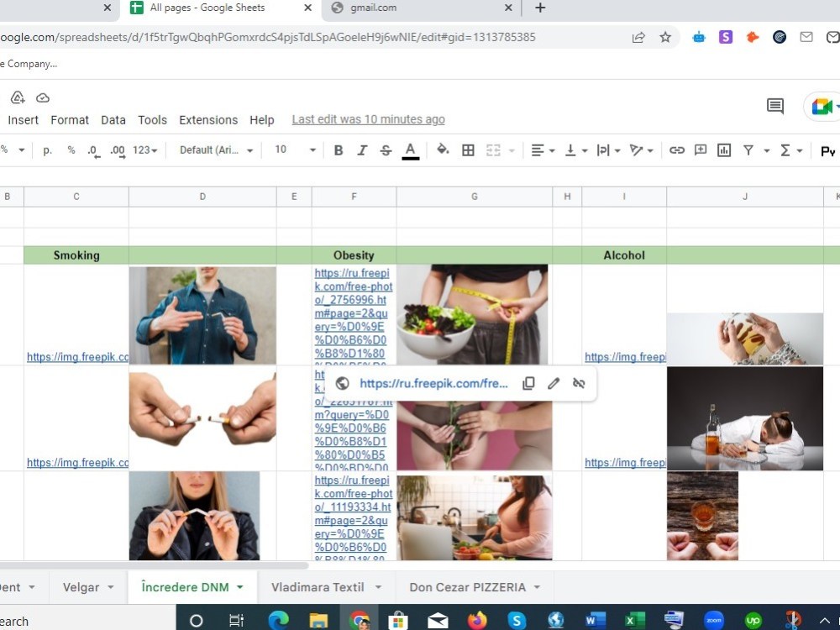Open the font size dropdown

point(295,150)
